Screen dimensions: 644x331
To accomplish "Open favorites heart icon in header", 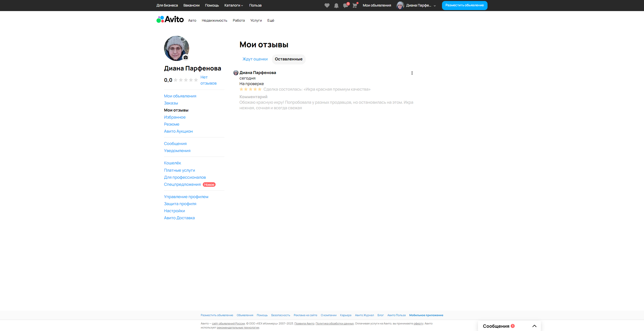I will (327, 6).
